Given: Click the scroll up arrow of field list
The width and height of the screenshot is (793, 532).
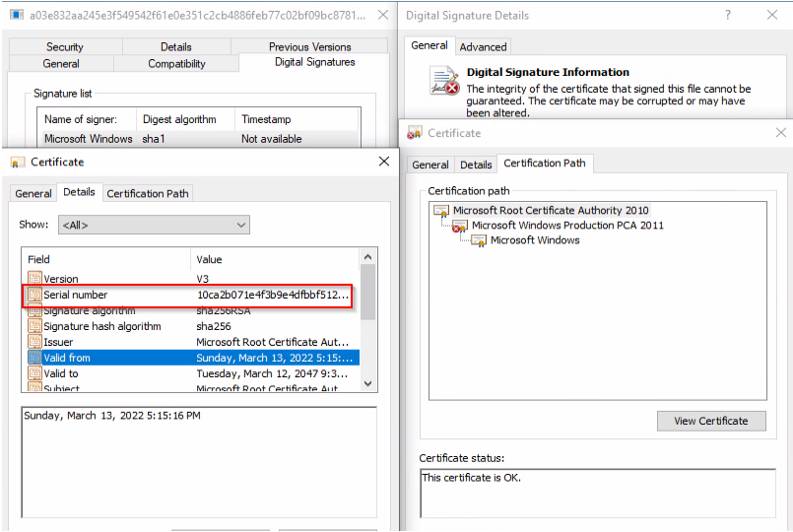Looking at the screenshot, I should click(x=367, y=257).
